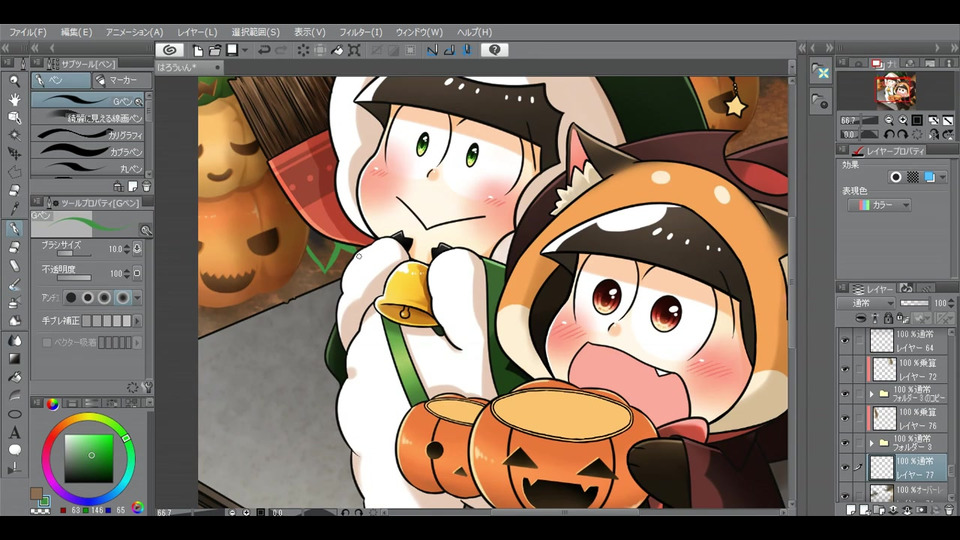The height and width of the screenshot is (540, 960).
Task: Create a new file from command bar
Action: click(x=198, y=50)
